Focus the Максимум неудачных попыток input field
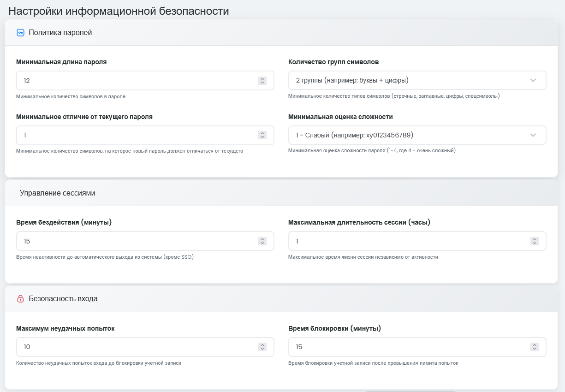565x392 pixels. click(145, 347)
